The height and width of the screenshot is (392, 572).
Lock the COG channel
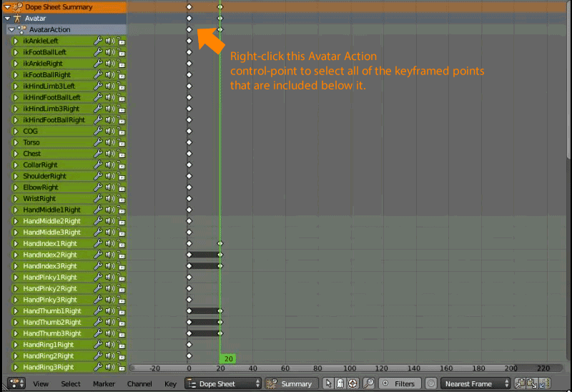point(121,131)
